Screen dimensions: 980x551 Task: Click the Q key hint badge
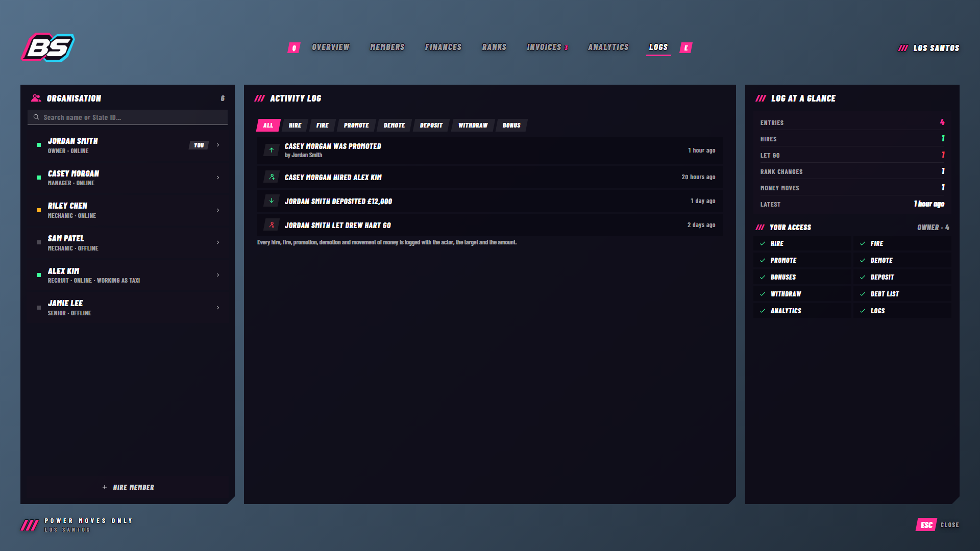[x=294, y=48]
